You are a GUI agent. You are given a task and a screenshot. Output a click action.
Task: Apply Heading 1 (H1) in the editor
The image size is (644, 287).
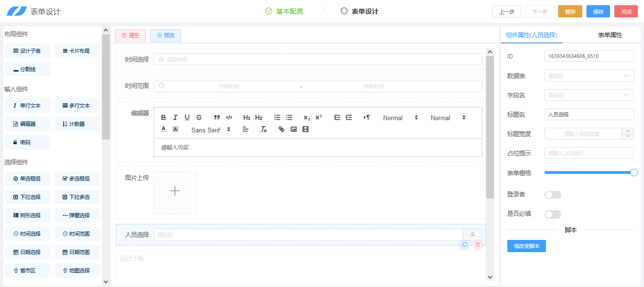(x=247, y=118)
